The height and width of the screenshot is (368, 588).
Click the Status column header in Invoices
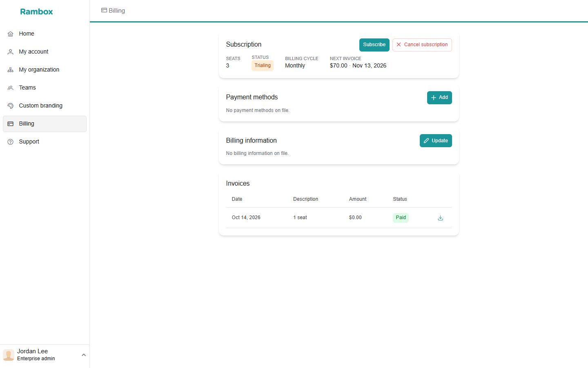coord(400,199)
